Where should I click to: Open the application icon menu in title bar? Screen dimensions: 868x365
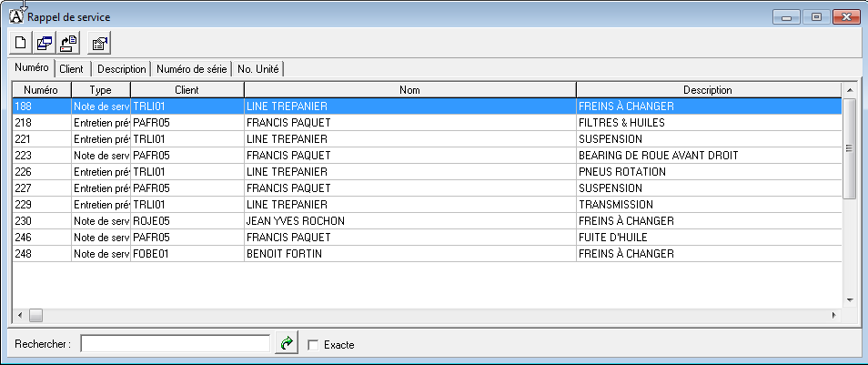pyautogui.click(x=17, y=17)
